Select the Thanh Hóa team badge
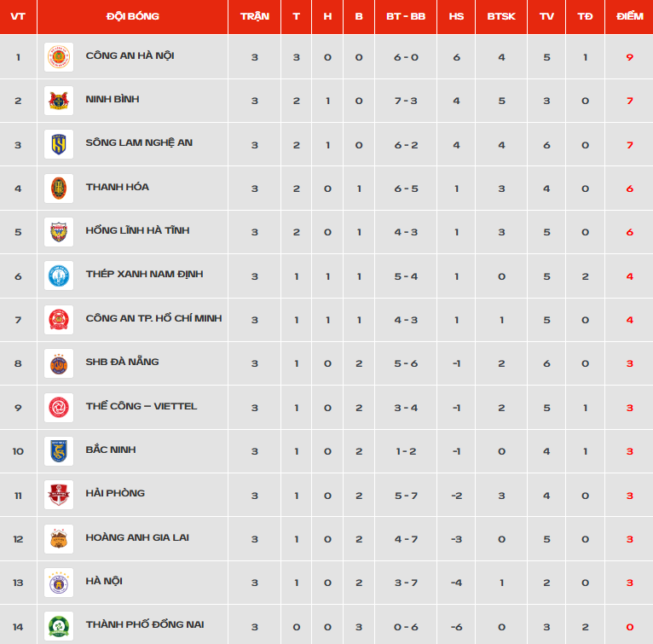 [x=59, y=189]
